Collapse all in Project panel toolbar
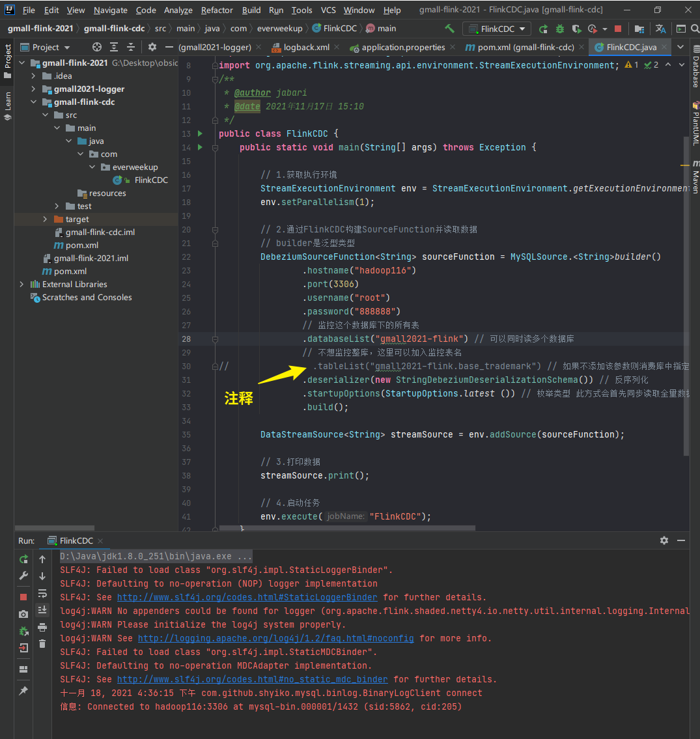This screenshot has width=700, height=739. 131,47
